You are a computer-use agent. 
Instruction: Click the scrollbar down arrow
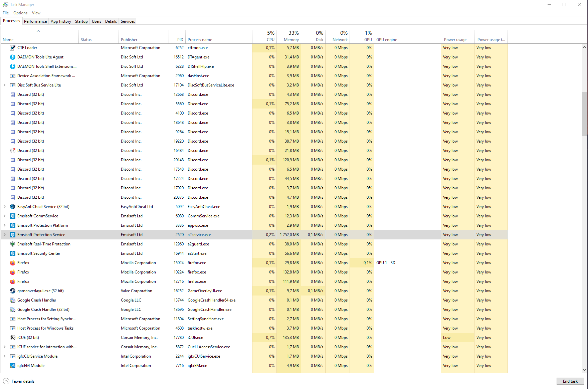coord(584,370)
